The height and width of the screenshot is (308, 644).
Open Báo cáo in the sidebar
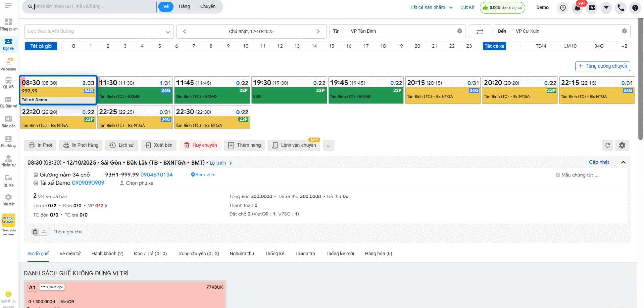[8, 121]
